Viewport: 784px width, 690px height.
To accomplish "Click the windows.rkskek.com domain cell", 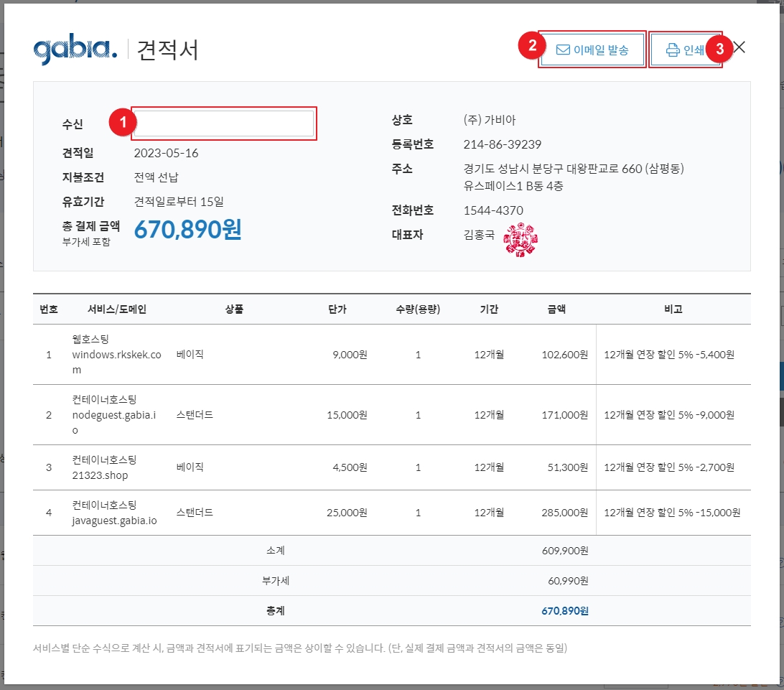I will pyautogui.click(x=116, y=362).
